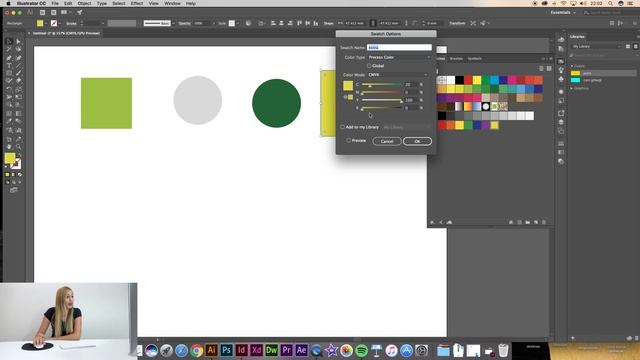Select the Rectangle tool in toolbox
640x360 pixels.
point(9,73)
